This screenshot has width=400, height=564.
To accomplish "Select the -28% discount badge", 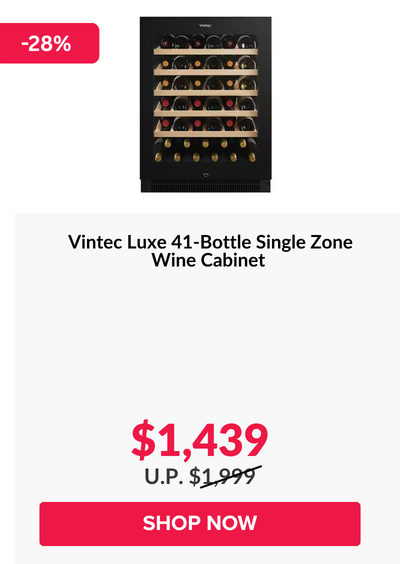I will (49, 43).
